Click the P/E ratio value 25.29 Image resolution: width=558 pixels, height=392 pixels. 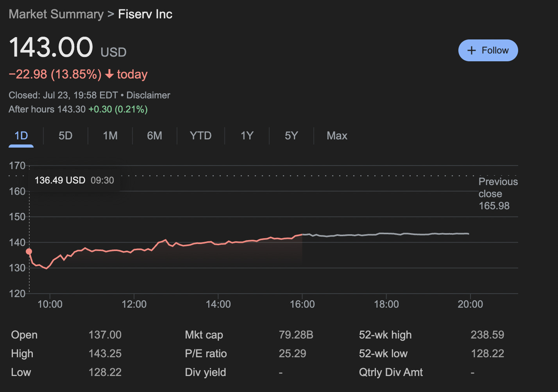pos(292,354)
